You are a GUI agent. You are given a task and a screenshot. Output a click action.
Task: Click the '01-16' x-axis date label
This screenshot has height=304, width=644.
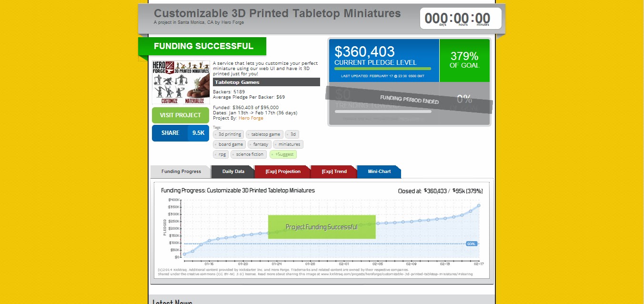coord(209,263)
